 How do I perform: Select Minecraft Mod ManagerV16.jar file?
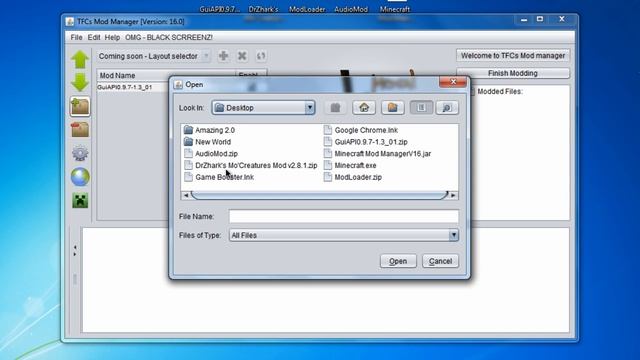point(383,153)
